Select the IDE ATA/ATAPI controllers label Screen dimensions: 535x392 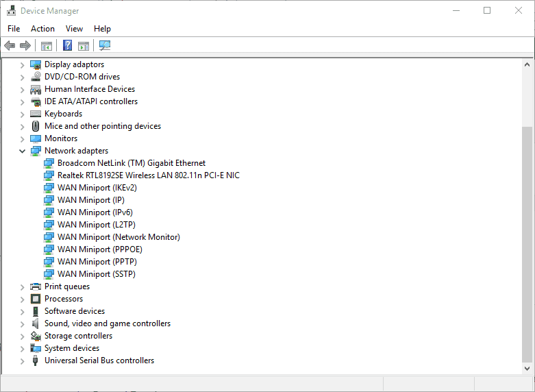(x=90, y=101)
